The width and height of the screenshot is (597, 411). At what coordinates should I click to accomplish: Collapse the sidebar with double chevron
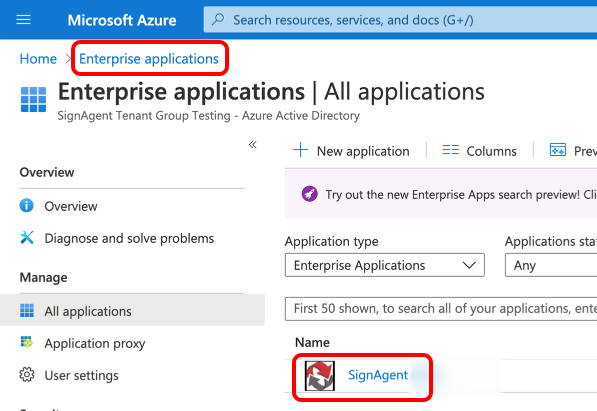click(x=252, y=144)
